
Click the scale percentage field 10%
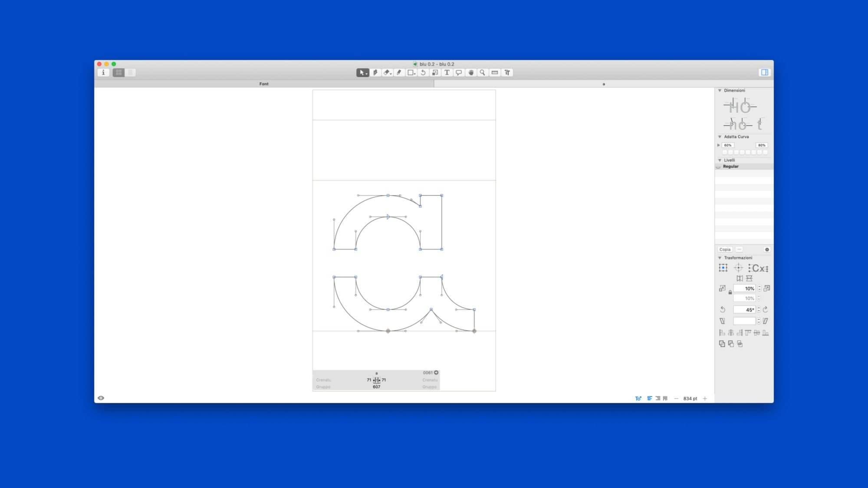pyautogui.click(x=745, y=289)
